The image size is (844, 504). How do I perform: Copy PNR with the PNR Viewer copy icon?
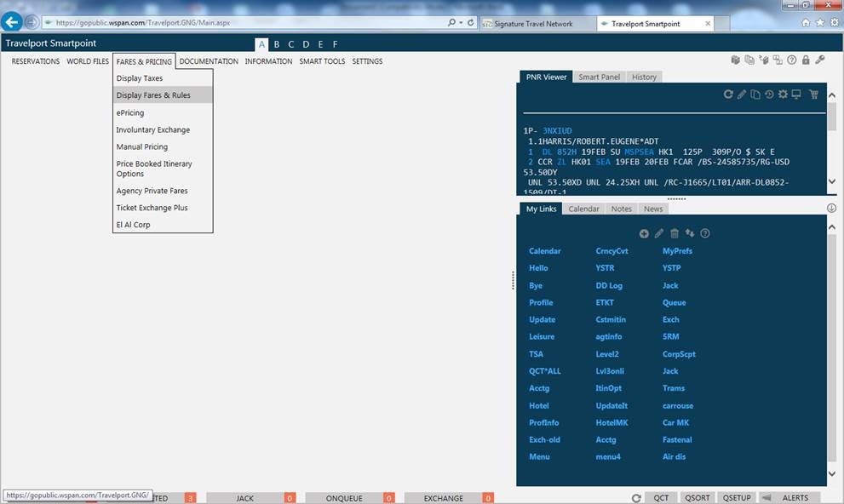[755, 94]
